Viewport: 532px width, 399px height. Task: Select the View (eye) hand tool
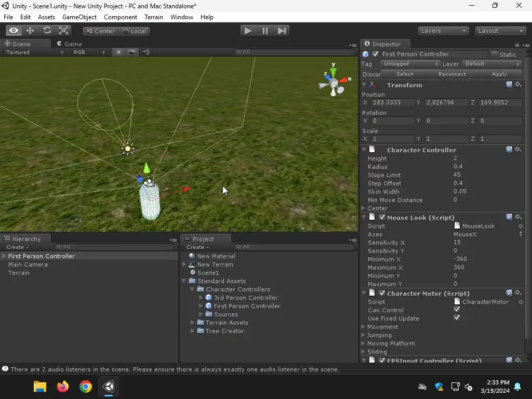pos(14,31)
